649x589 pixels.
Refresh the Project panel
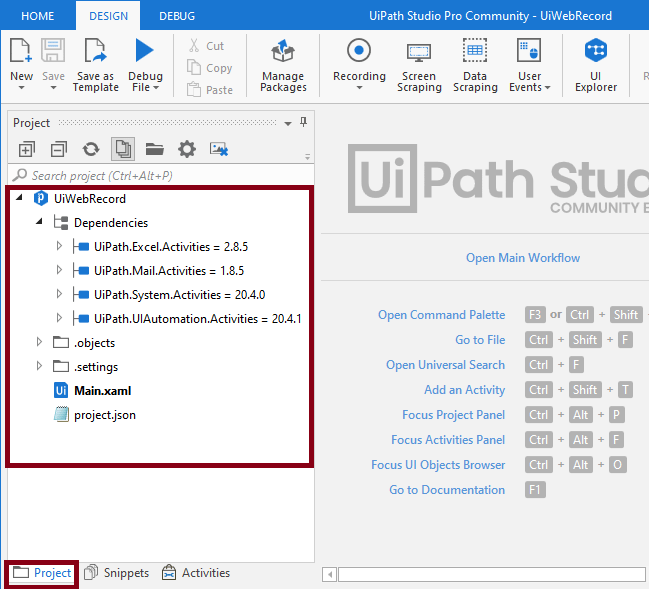(91, 149)
